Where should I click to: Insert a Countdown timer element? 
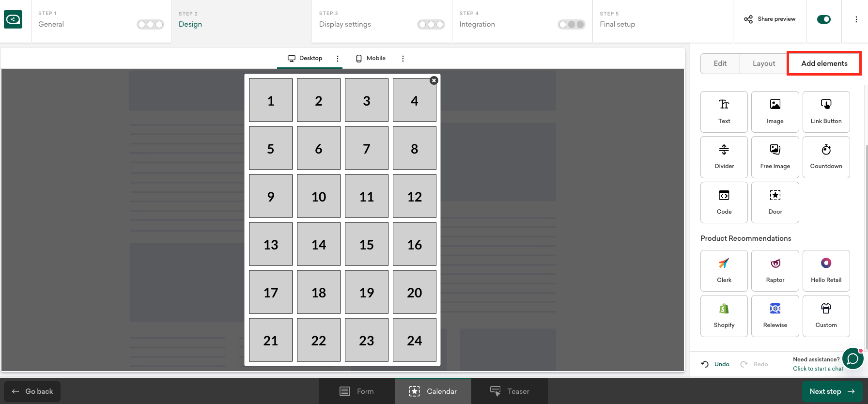(x=826, y=157)
